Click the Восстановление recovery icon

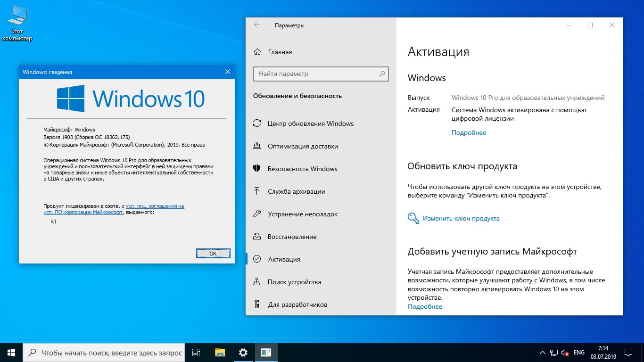[x=257, y=237]
